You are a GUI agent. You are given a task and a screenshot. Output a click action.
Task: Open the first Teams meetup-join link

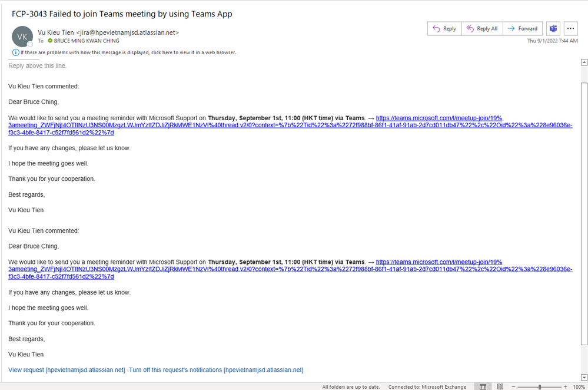290,125
